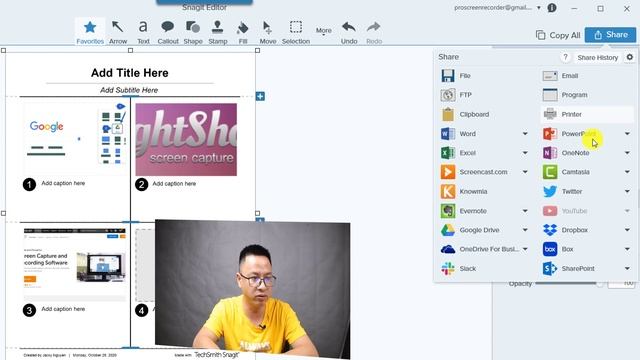Select the Fill tool
640x360 pixels.
coord(242,32)
